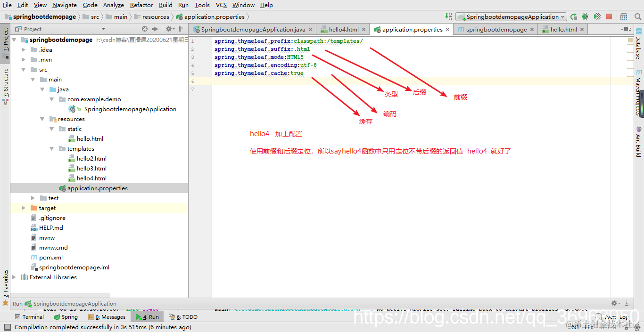The width and height of the screenshot is (644, 332).
Task: Close the springbootdemopage pom tab
Action: click(x=532, y=29)
